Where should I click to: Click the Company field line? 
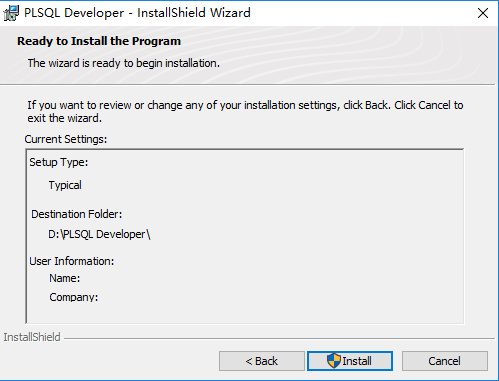pos(74,297)
